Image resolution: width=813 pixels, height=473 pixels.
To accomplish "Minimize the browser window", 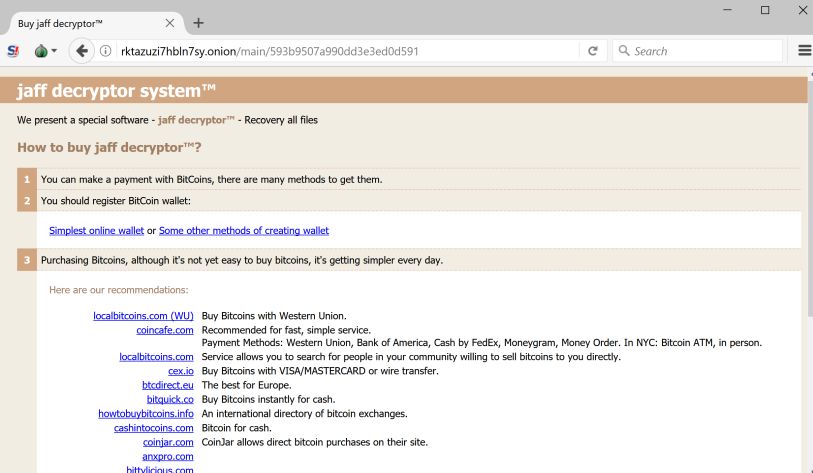I will (727, 10).
